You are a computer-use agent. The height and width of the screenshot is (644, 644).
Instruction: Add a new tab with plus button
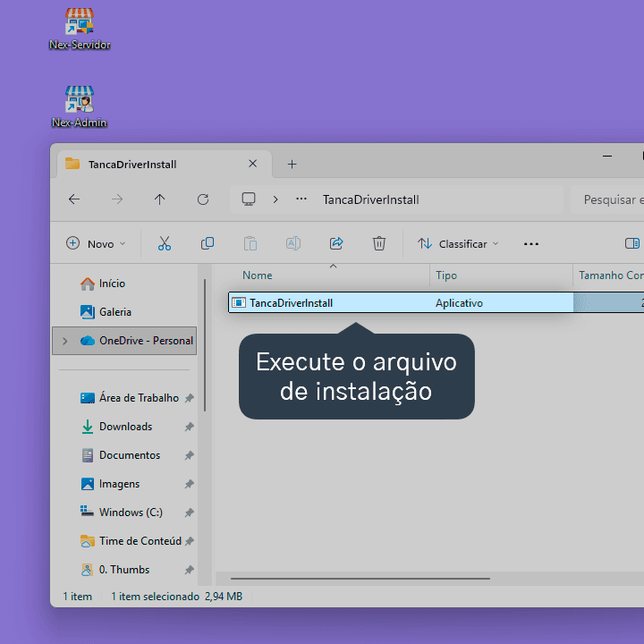[292, 165]
